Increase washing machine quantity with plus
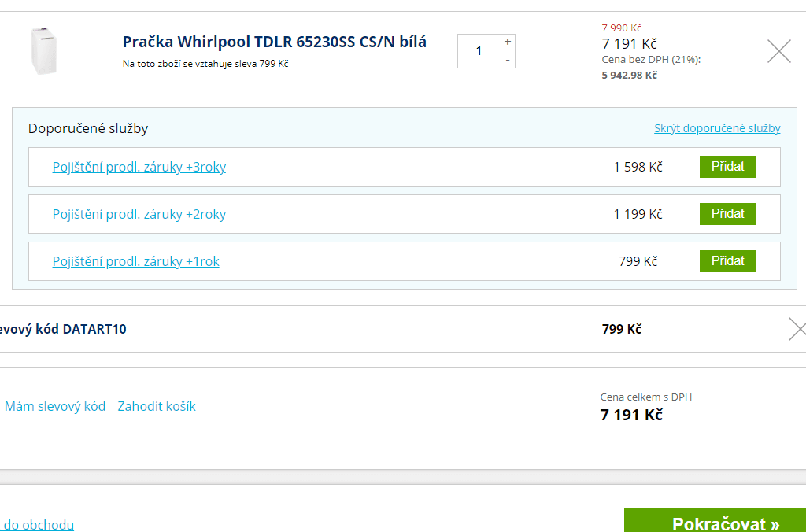 click(508, 42)
